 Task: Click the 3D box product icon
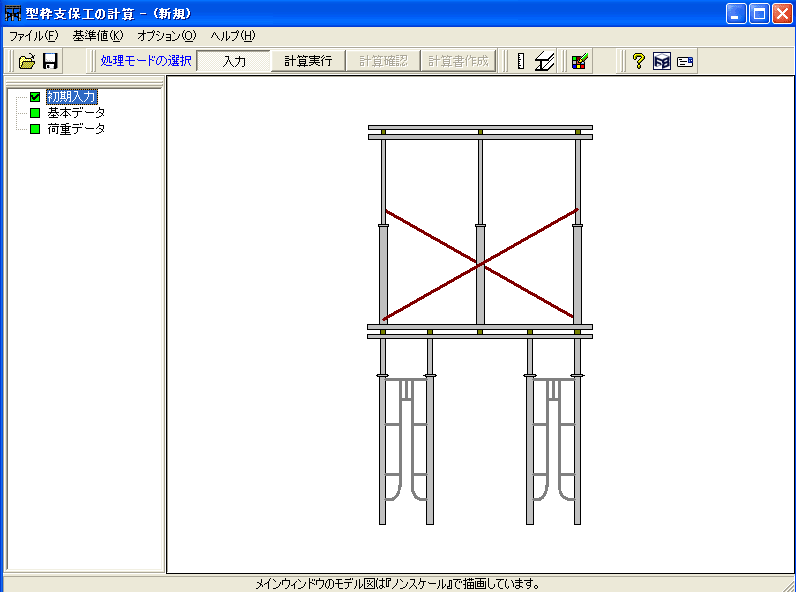coord(662,61)
